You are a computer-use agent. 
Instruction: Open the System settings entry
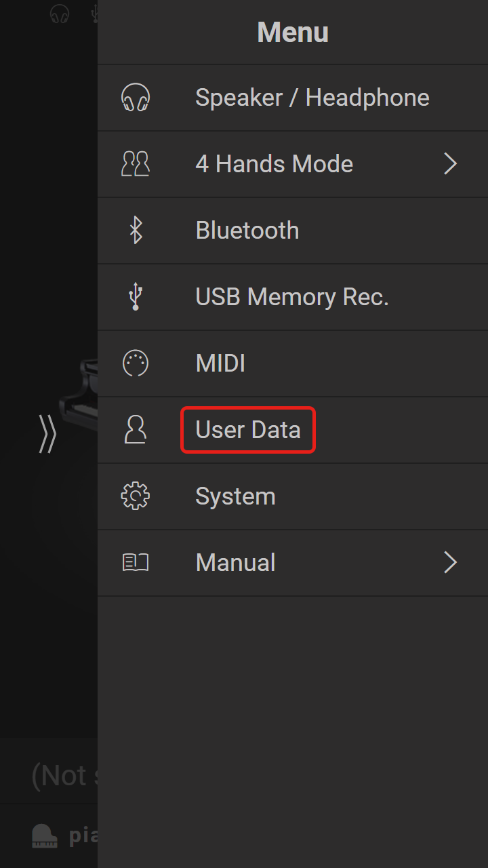click(x=293, y=496)
